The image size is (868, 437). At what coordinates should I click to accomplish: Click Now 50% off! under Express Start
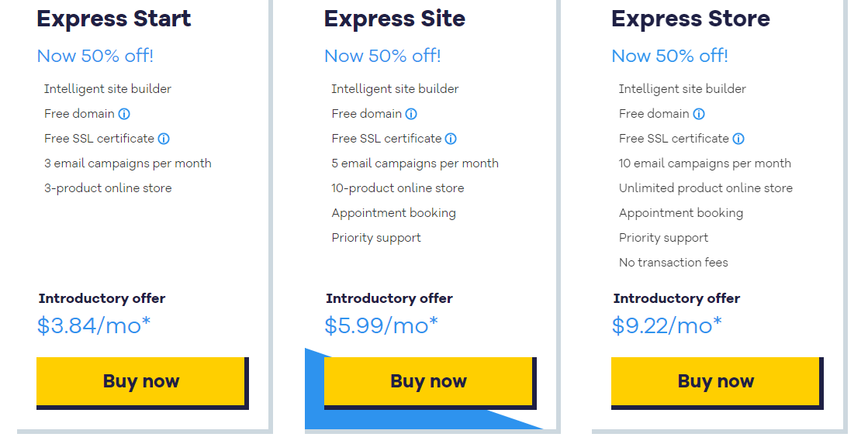pos(95,56)
